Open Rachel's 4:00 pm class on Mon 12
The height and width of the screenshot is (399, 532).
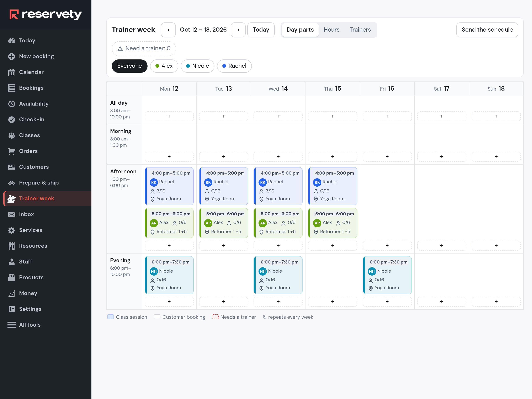(169, 186)
